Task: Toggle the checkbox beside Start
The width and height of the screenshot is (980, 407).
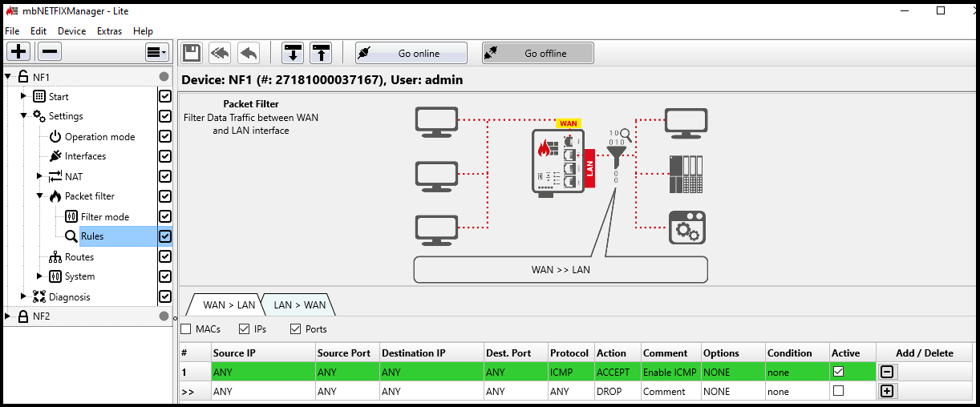Action: point(165,96)
